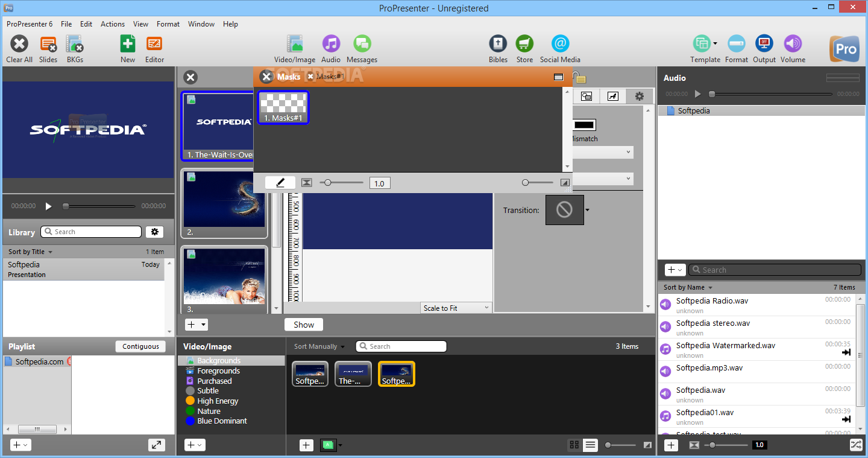Switch Video/Image bin to grid view

click(x=574, y=445)
